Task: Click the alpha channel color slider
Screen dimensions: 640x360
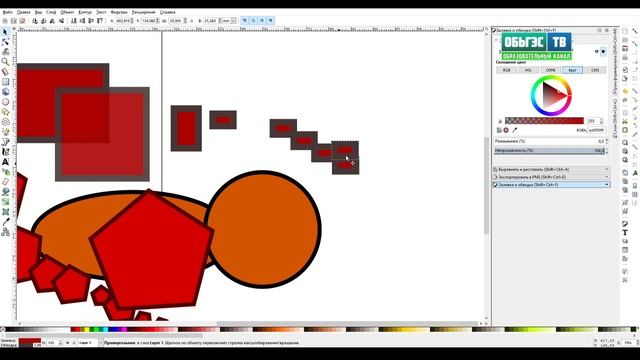Action: tap(544, 121)
